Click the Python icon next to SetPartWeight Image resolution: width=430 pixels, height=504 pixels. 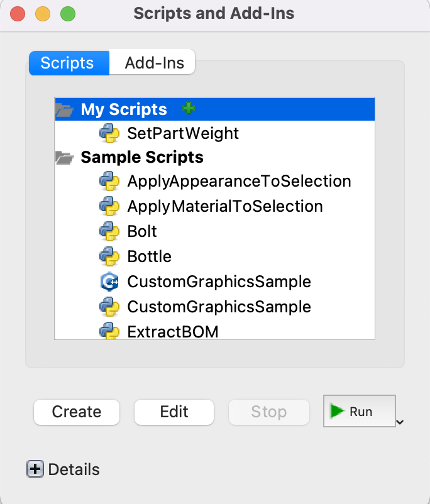[x=109, y=133]
